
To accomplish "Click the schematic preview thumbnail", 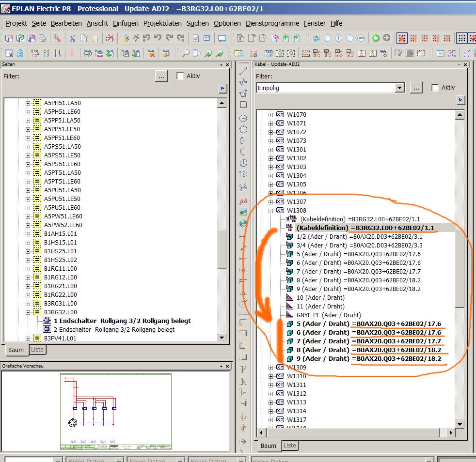I will pos(116,411).
